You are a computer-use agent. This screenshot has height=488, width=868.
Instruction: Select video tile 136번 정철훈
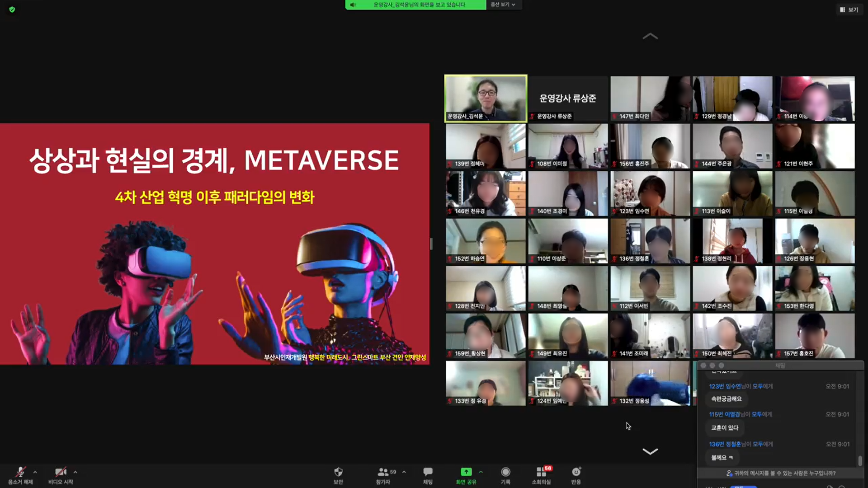(x=650, y=241)
